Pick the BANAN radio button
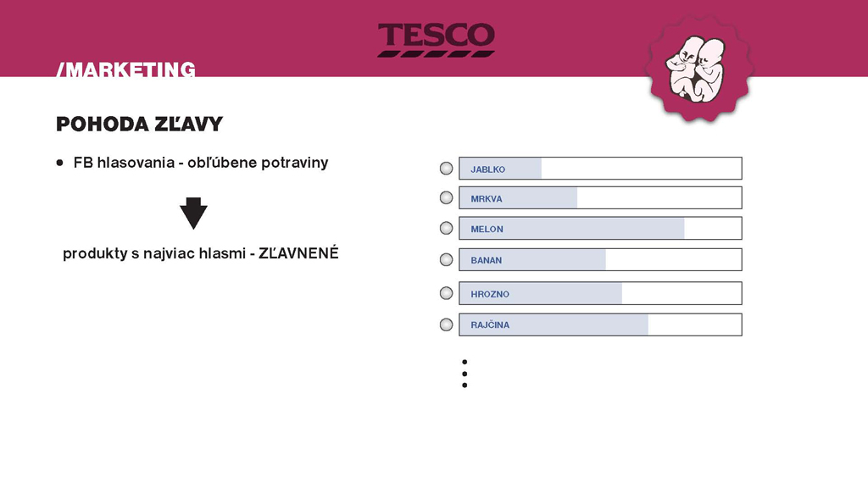 (446, 259)
